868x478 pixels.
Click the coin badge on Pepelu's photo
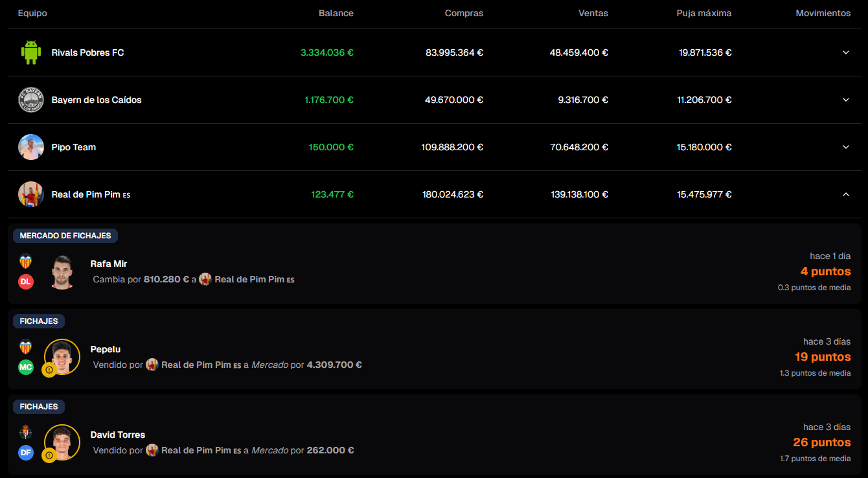(x=49, y=370)
